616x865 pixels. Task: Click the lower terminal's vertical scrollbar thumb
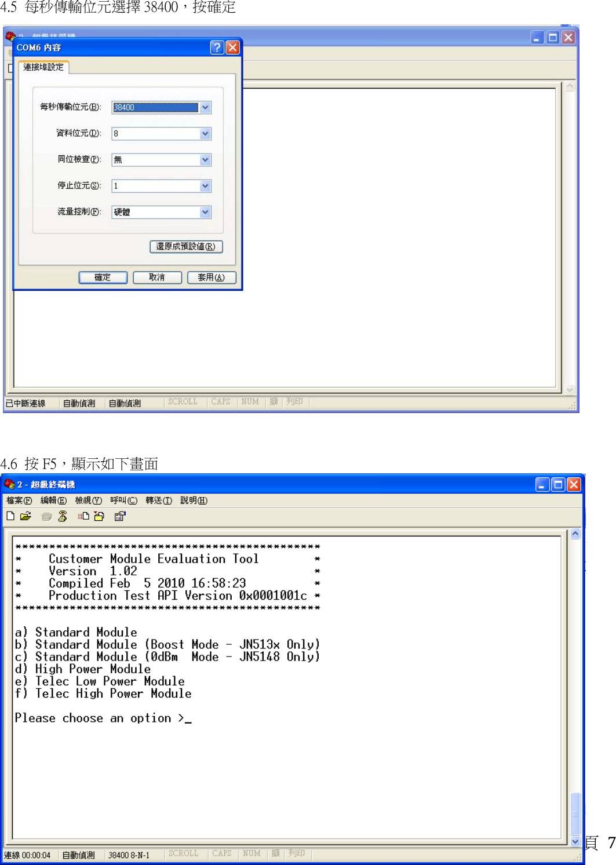pyautogui.click(x=575, y=813)
